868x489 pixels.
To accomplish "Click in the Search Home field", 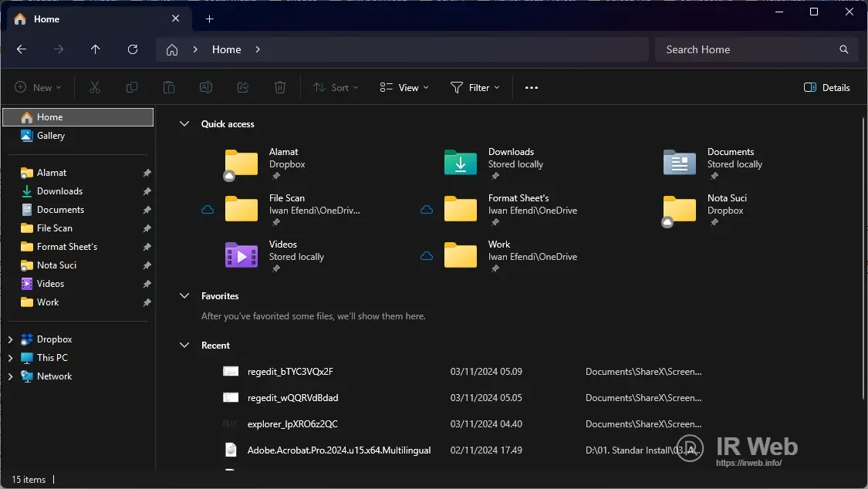I will point(748,49).
